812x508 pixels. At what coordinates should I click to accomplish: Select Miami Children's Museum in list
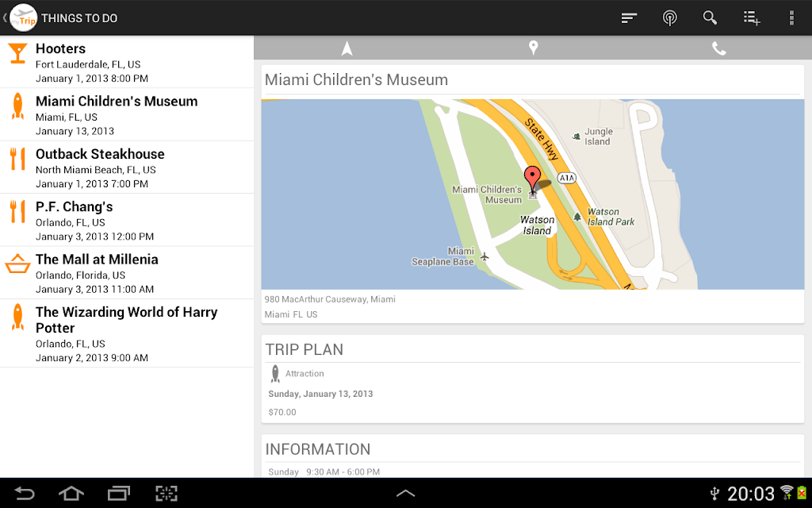click(x=127, y=115)
